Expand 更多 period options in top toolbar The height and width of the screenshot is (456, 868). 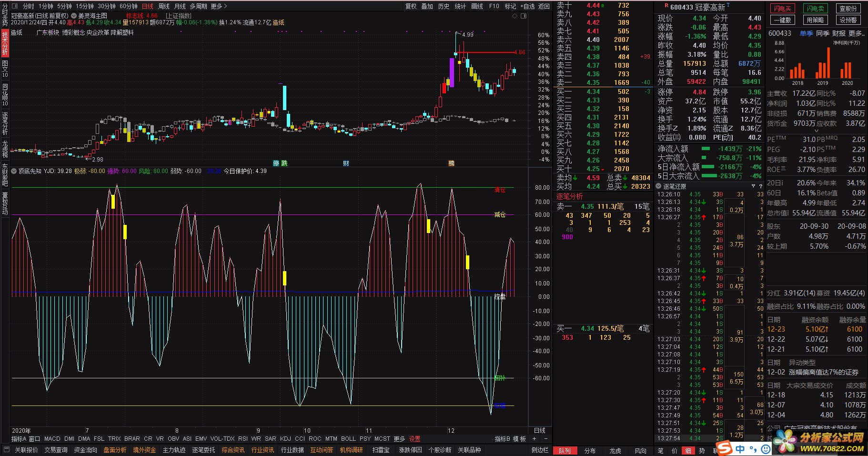219,6
